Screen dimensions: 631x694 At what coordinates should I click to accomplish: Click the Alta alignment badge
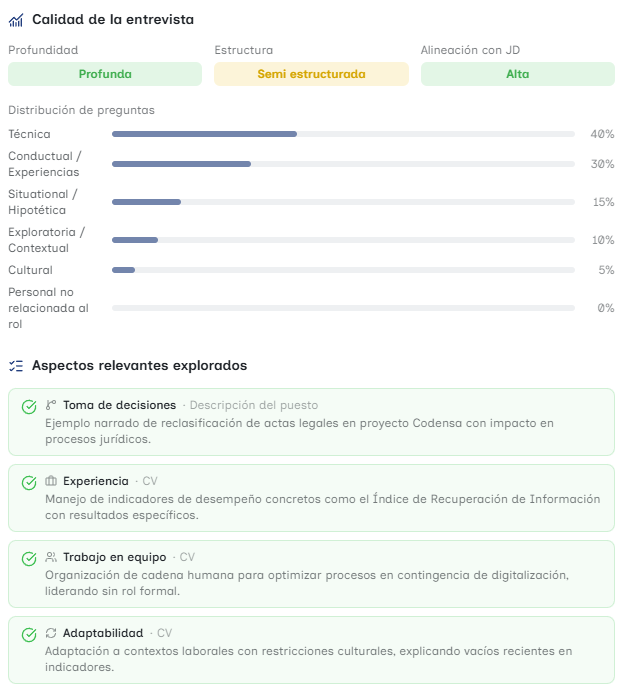point(518,74)
